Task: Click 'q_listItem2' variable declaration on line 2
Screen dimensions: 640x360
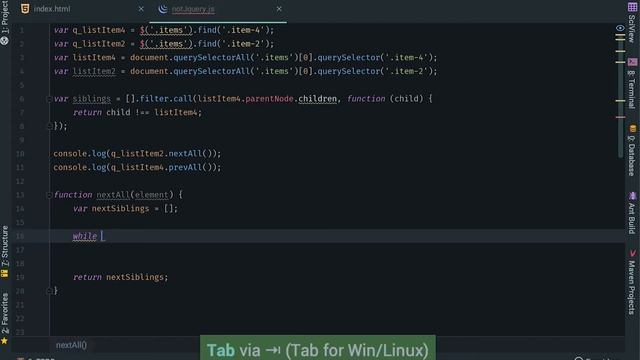Action: coord(99,44)
